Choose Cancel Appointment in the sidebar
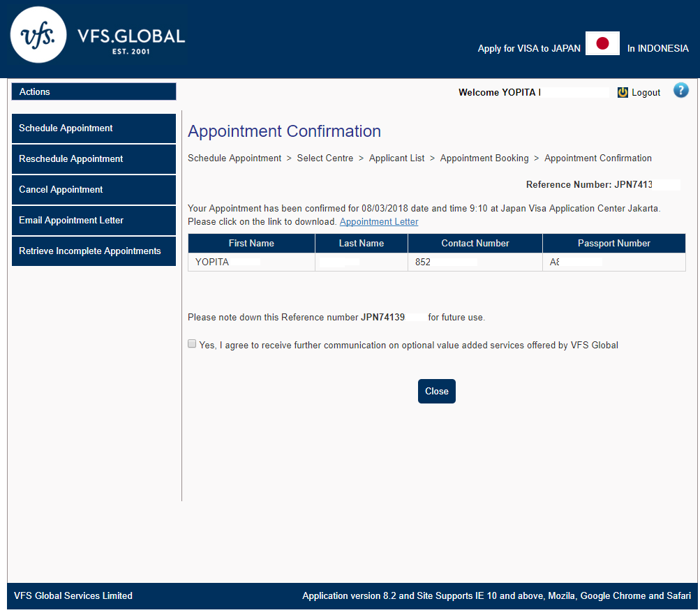The image size is (700, 615). tap(94, 190)
